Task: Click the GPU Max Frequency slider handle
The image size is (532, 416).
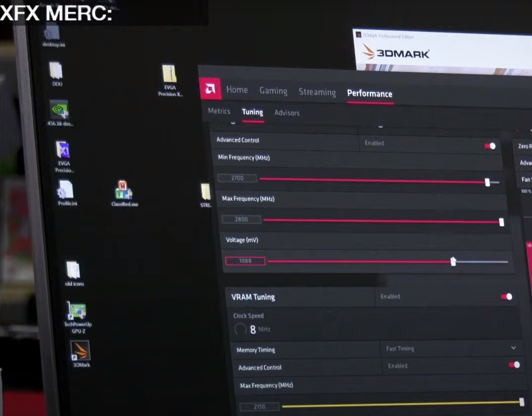Action: [x=501, y=222]
